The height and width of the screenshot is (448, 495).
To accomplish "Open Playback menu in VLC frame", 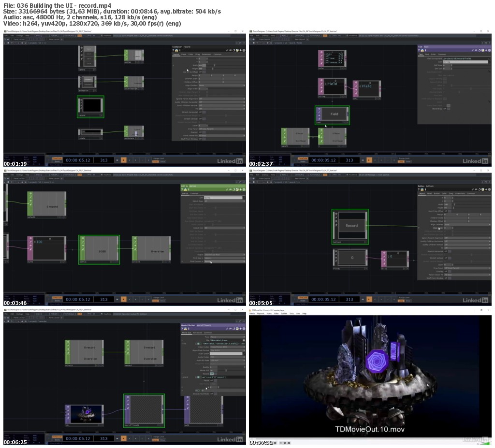I will (261, 314).
